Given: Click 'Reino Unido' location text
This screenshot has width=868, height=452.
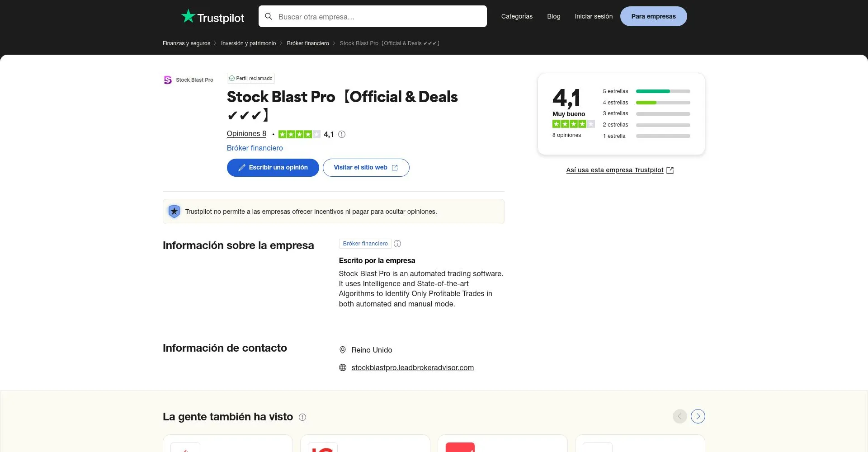Looking at the screenshot, I should point(372,350).
